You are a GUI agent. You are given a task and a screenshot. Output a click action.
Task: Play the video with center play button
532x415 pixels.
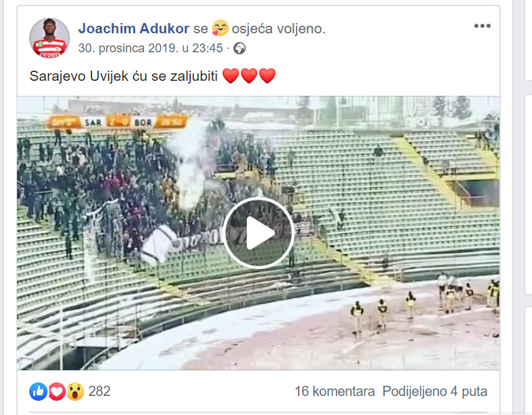coord(259,234)
